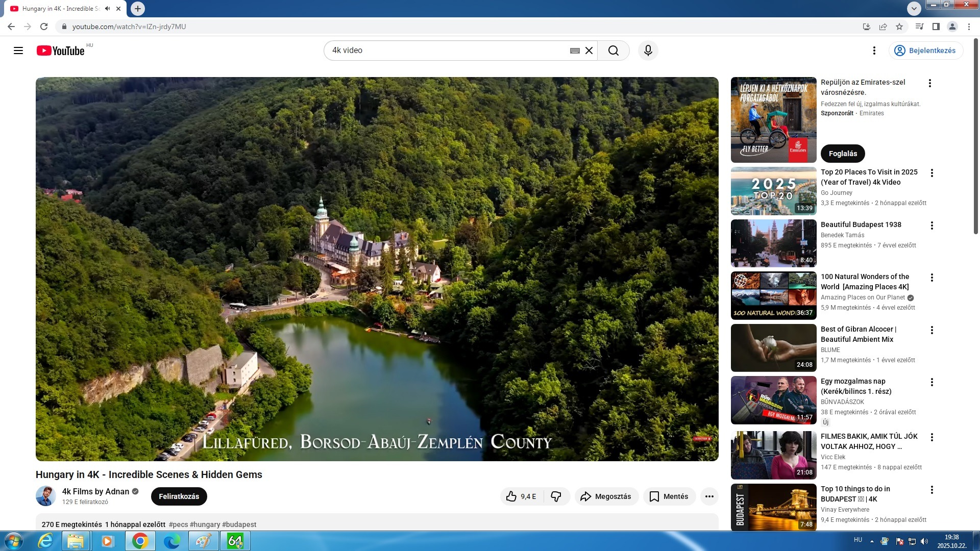Screen dimensions: 980x551
Task: Toggle Mentés save button
Action: [669, 496]
